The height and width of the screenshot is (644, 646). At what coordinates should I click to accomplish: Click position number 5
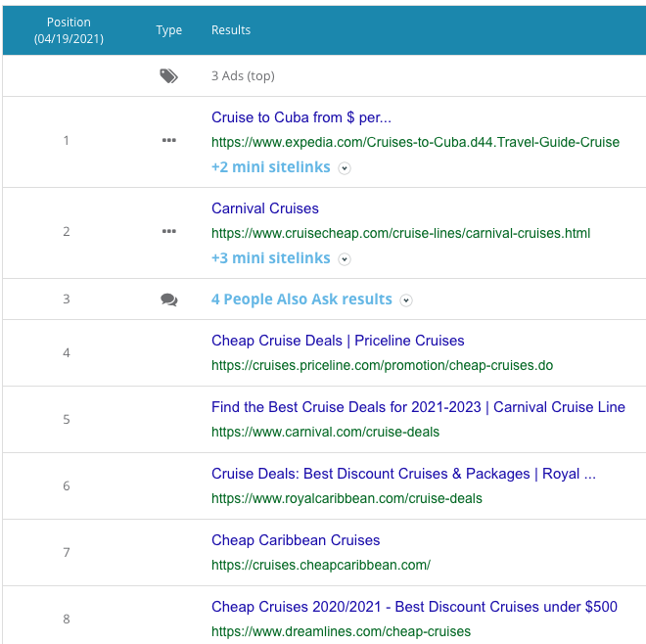pos(67,420)
